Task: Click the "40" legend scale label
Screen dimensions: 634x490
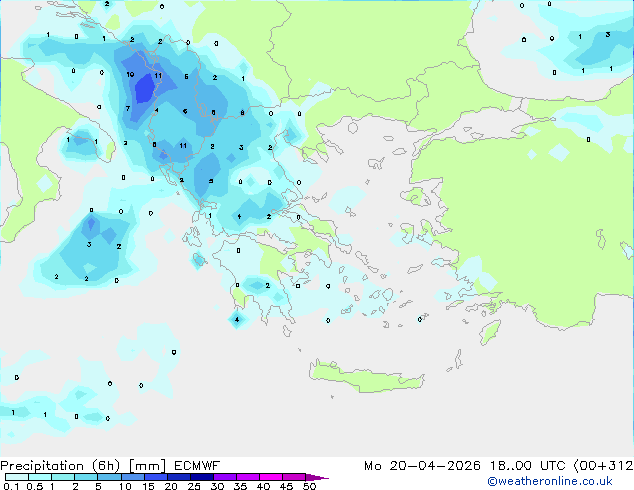Action: (x=263, y=486)
